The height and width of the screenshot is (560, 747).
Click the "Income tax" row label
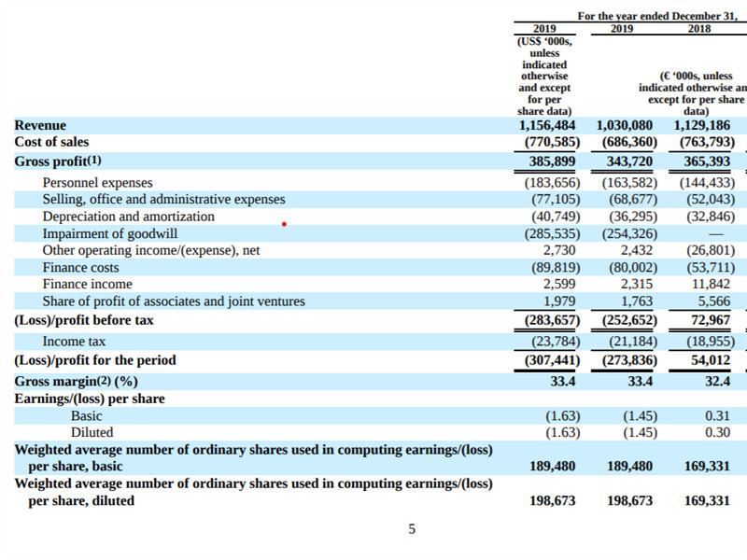click(74, 341)
